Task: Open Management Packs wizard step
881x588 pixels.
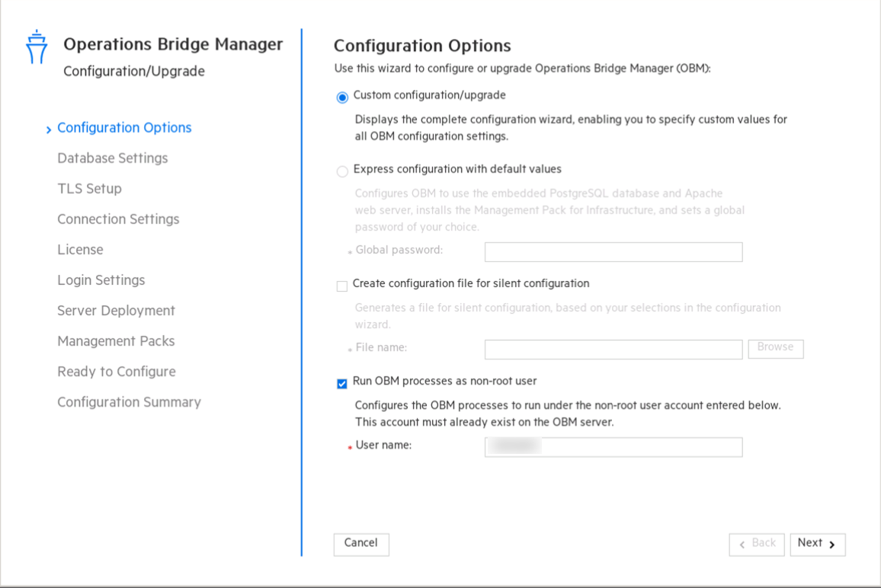Action: pos(116,341)
